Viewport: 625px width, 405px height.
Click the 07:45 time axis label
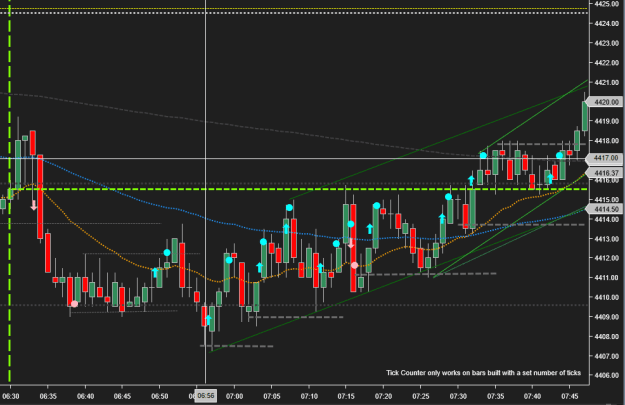(x=570, y=396)
